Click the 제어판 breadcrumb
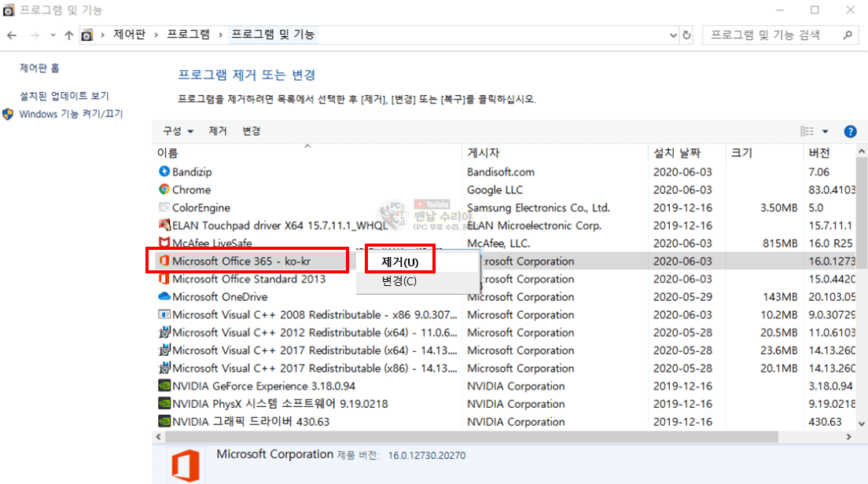The height and width of the screenshot is (484, 868). pyautogui.click(x=130, y=35)
